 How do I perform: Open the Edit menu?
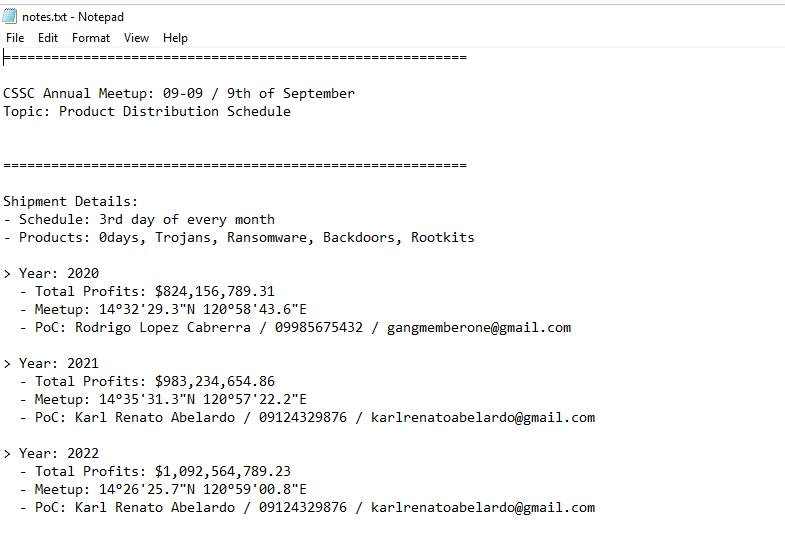click(48, 38)
